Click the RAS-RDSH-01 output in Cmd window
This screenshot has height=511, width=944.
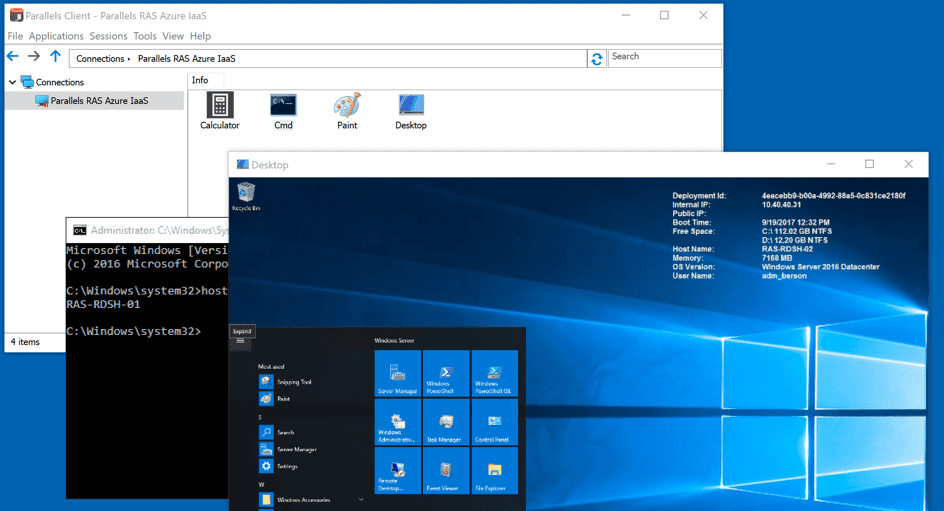click(x=104, y=304)
